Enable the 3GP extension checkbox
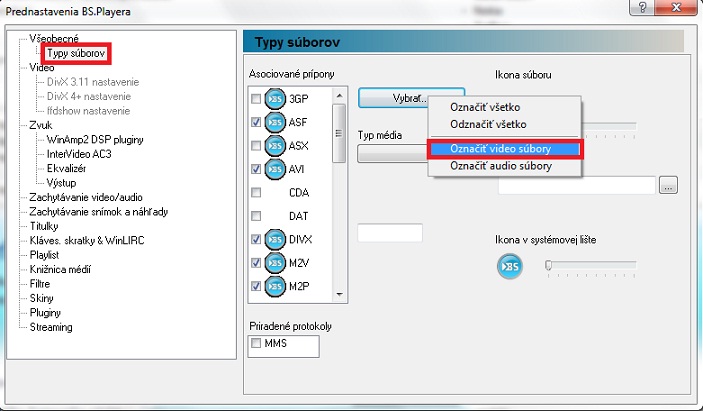The height and width of the screenshot is (411, 703). coord(256,99)
